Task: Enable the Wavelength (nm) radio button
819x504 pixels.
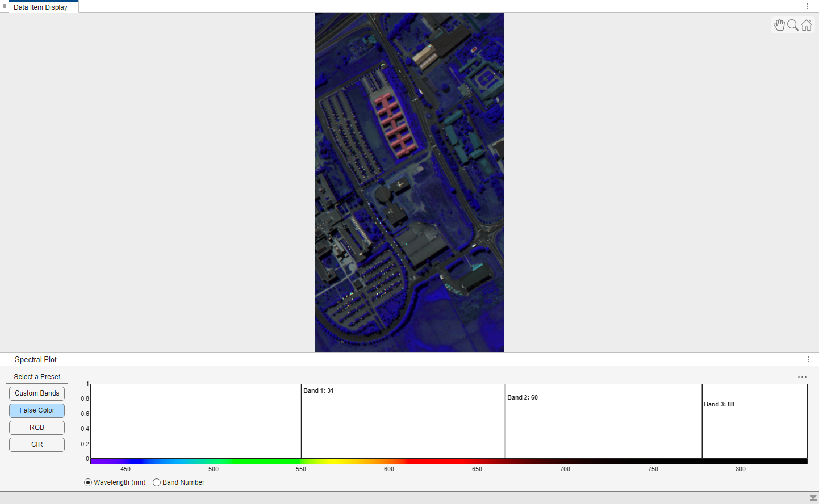Action: point(87,482)
